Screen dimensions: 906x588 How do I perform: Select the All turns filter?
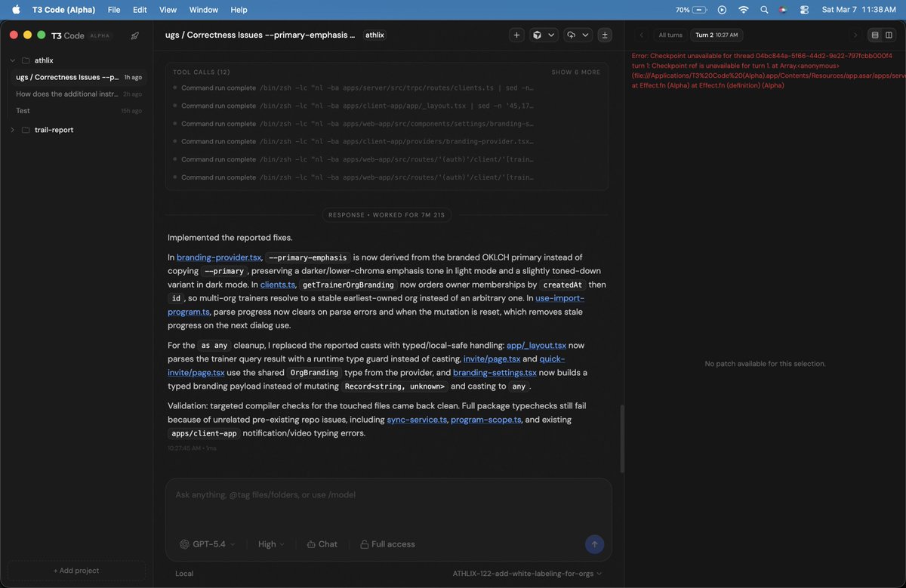[670, 35]
